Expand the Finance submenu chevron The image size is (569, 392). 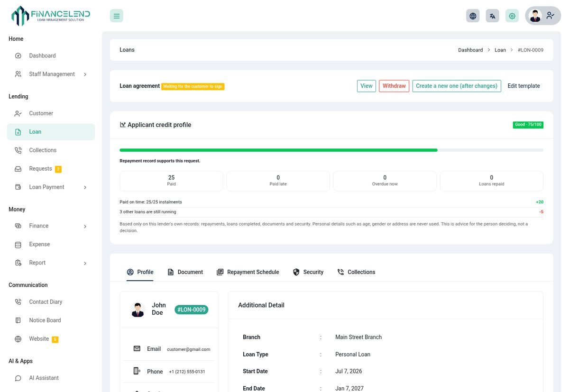(85, 227)
